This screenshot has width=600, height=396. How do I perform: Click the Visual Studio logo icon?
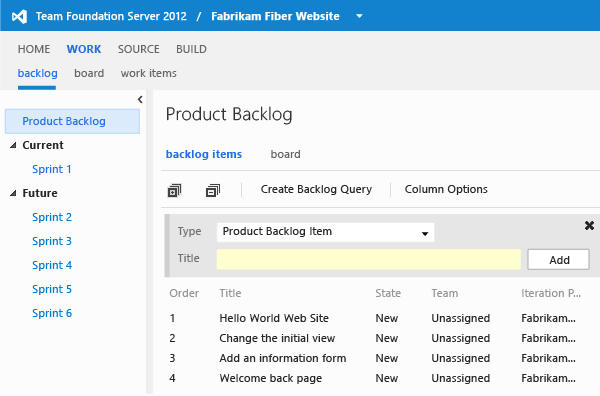(x=19, y=16)
